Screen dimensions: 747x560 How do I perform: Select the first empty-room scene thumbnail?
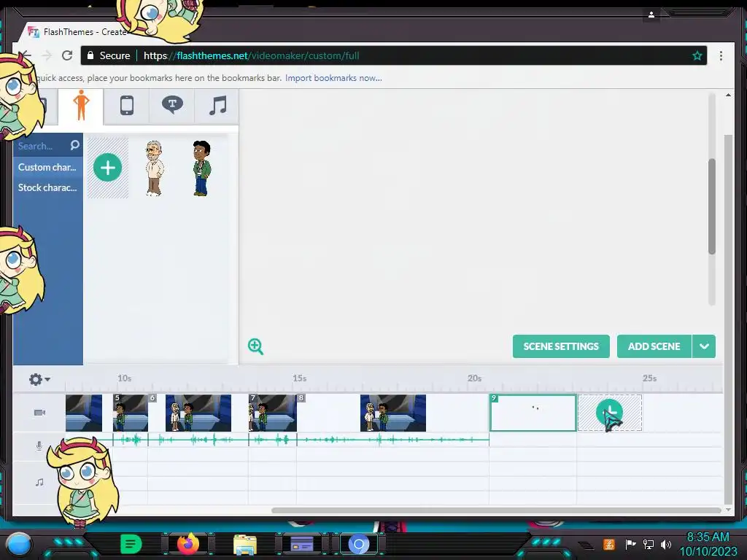(x=83, y=413)
